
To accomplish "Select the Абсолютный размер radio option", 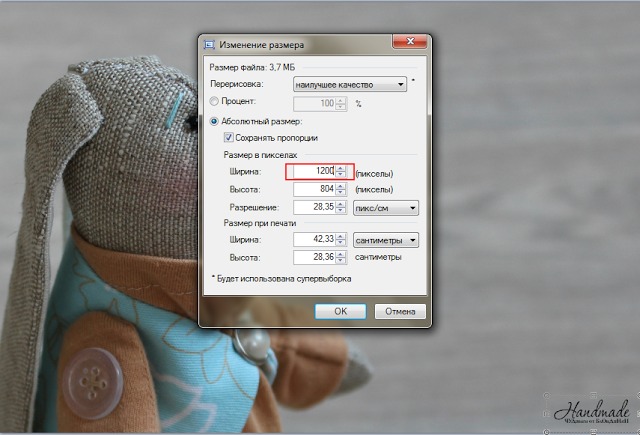I will coord(212,121).
